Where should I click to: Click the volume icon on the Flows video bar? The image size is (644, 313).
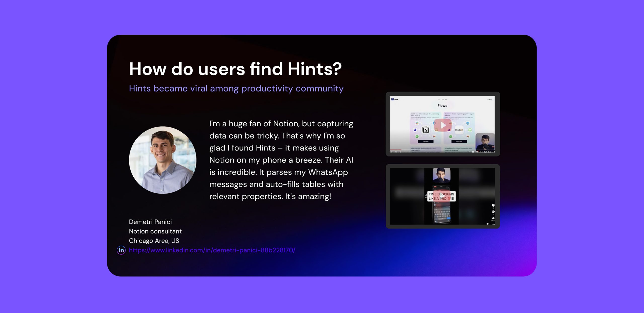(400, 152)
